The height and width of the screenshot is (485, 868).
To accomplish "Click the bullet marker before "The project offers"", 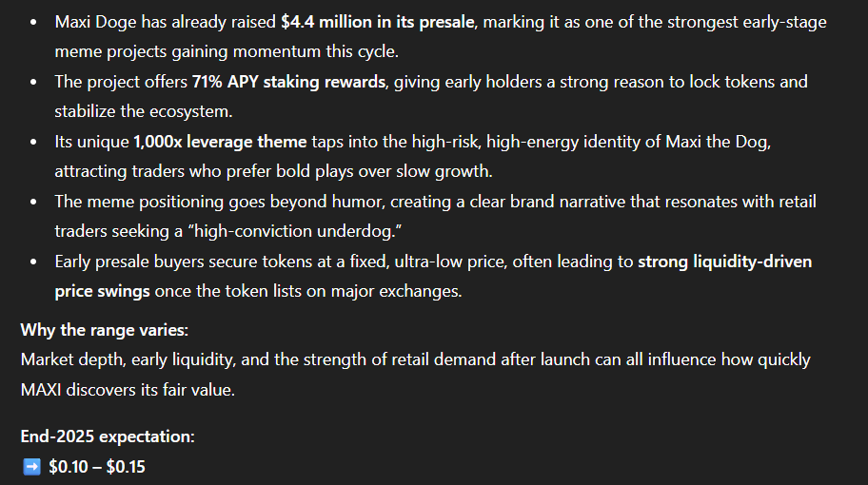I will [35, 83].
